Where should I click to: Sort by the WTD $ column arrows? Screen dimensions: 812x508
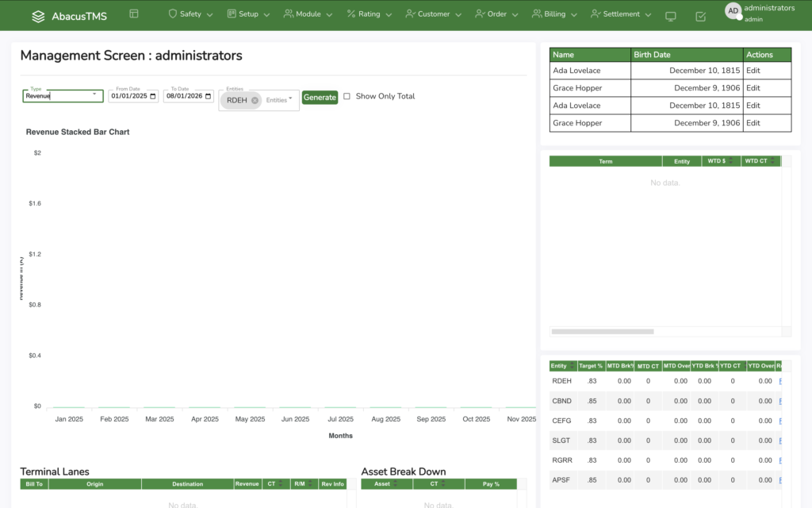730,161
